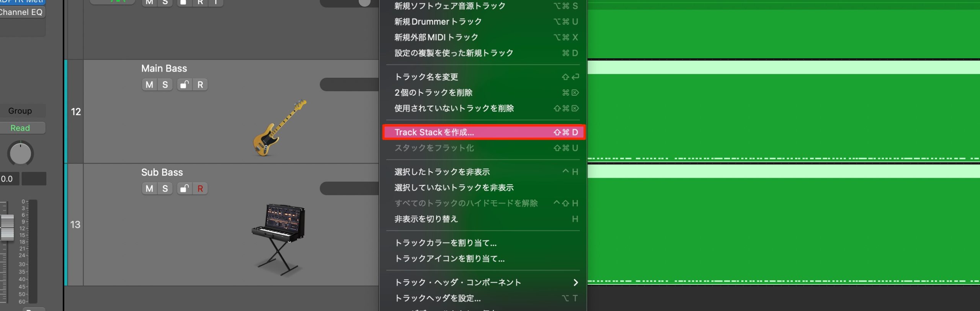The width and height of the screenshot is (980, 311).
Task: Choose 選択していないトラックを非表示
Action: [483, 187]
